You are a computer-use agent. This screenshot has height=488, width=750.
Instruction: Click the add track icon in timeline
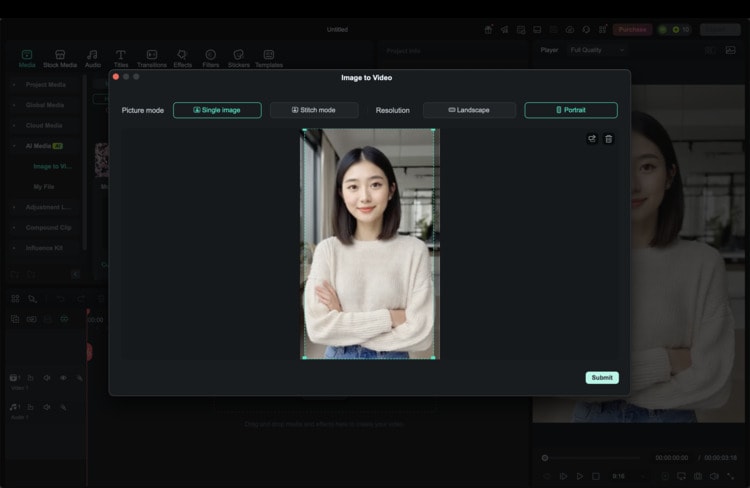point(15,319)
